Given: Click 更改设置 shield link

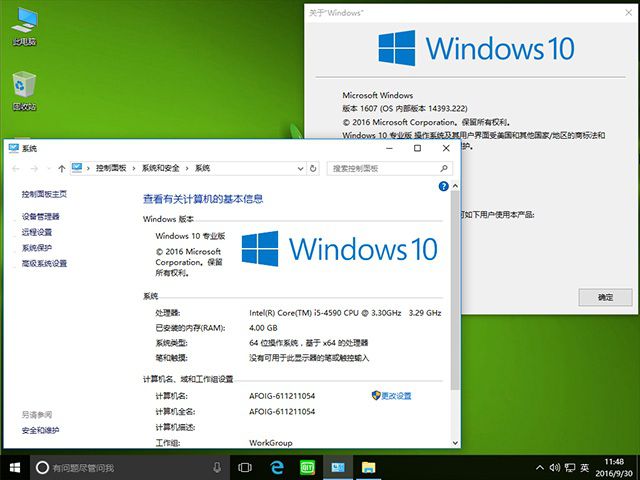Looking at the screenshot, I should tap(391, 396).
